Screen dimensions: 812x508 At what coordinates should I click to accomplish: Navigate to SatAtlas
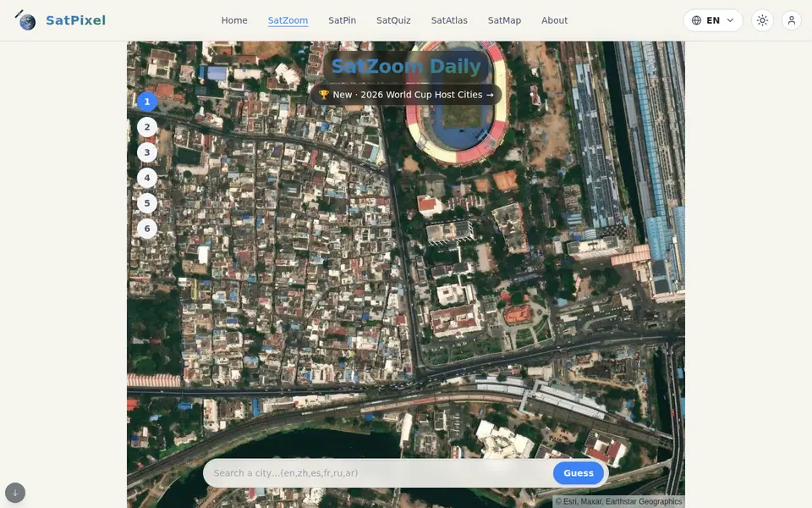click(x=449, y=20)
